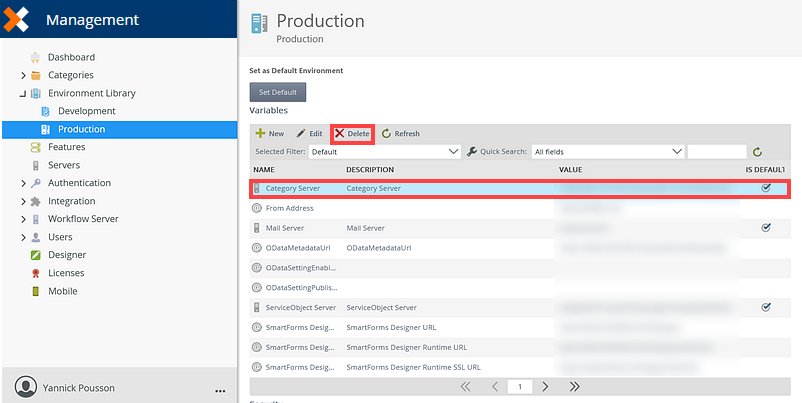Click the Licenses ribbon icon

click(36, 273)
